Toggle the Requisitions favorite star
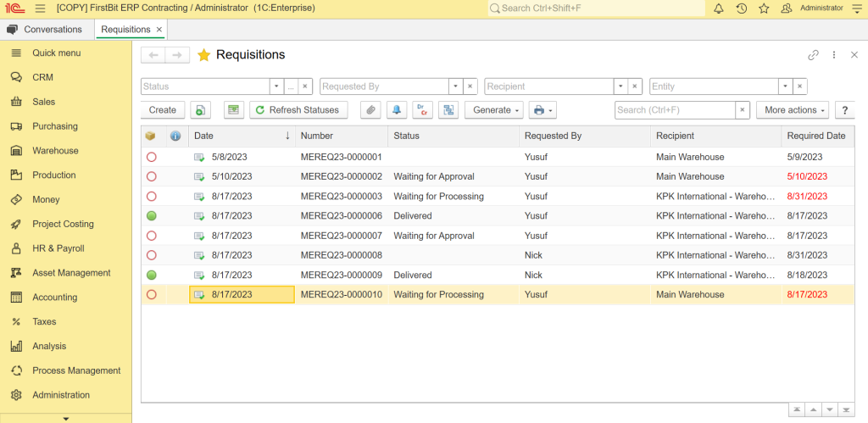This screenshot has height=423, width=868. click(x=203, y=55)
